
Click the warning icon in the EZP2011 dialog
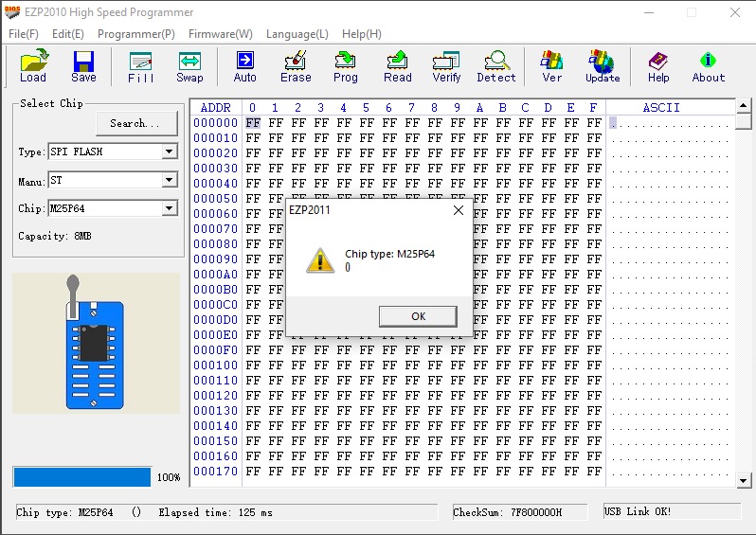click(x=319, y=260)
